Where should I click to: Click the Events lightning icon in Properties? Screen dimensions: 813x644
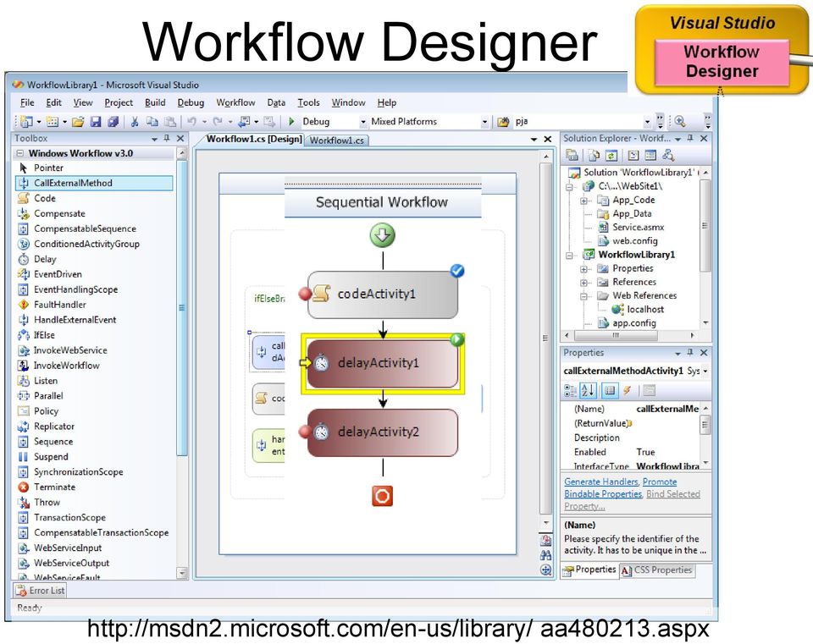click(628, 391)
